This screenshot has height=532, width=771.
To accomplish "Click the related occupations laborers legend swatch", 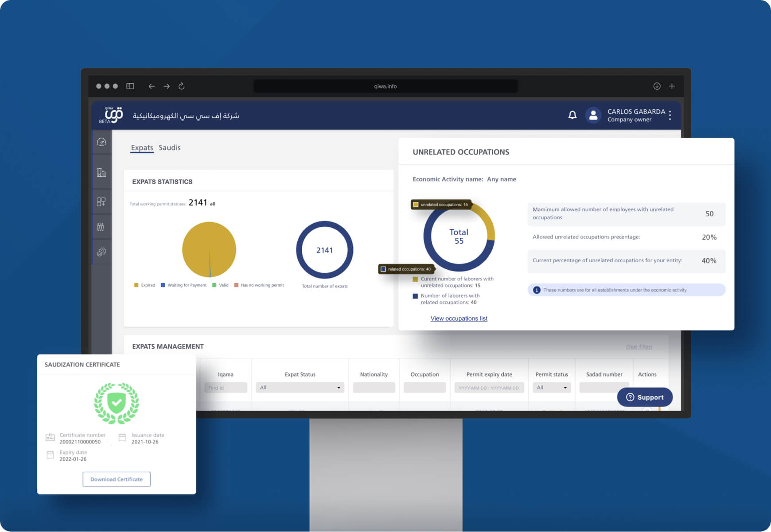I will point(415,296).
